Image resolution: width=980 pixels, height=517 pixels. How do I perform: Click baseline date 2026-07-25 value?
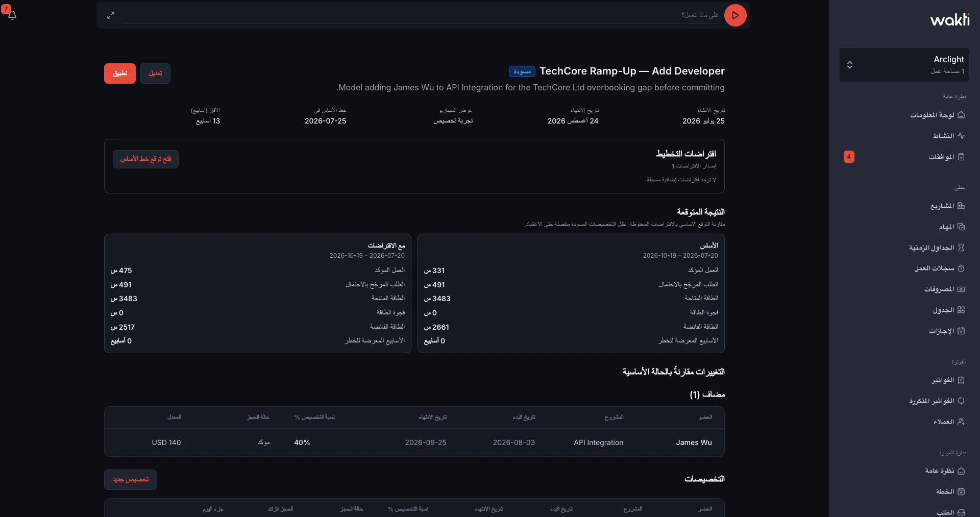[x=325, y=121]
